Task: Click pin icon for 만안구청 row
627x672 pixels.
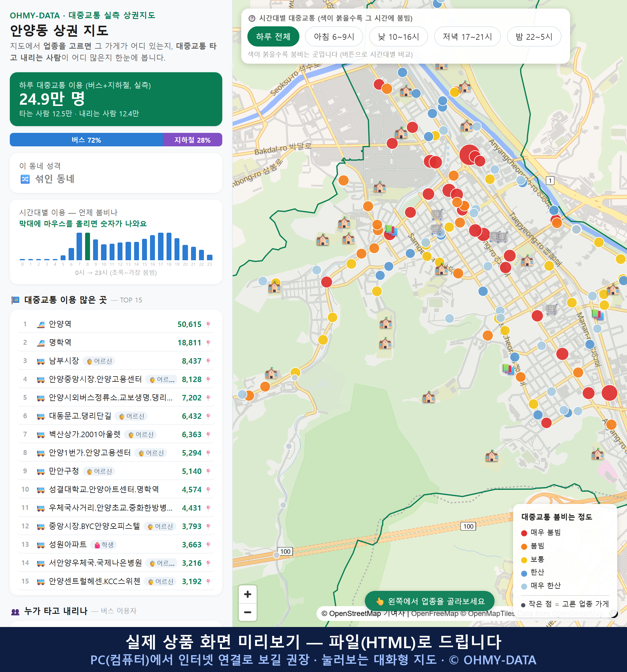Action: pyautogui.click(x=208, y=471)
